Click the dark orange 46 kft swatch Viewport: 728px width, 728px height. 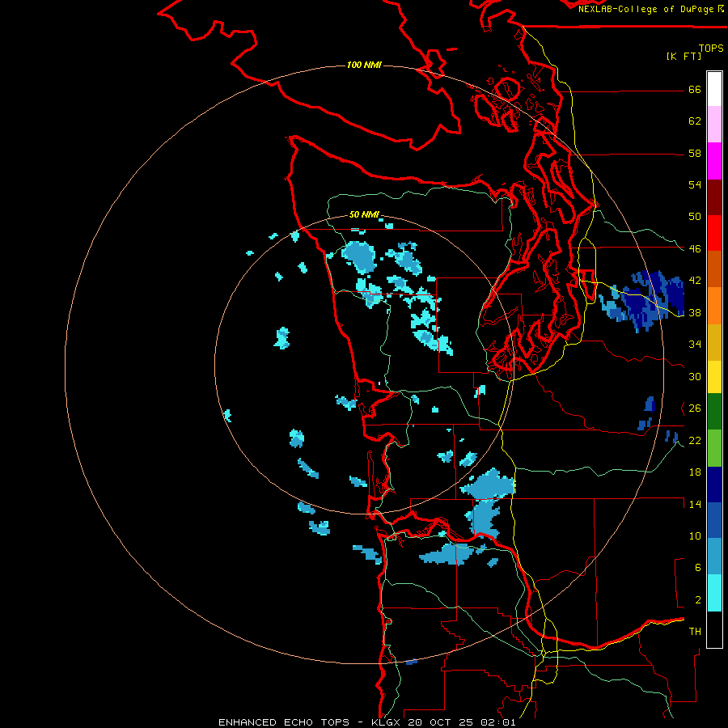click(714, 269)
